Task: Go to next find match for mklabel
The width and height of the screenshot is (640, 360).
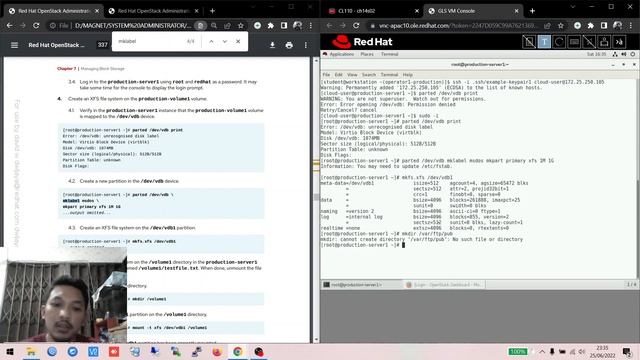Action: [x=224, y=41]
